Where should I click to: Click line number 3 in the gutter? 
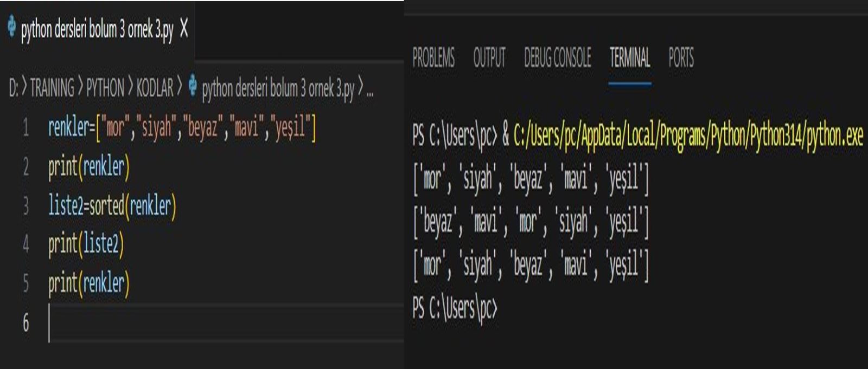point(25,206)
